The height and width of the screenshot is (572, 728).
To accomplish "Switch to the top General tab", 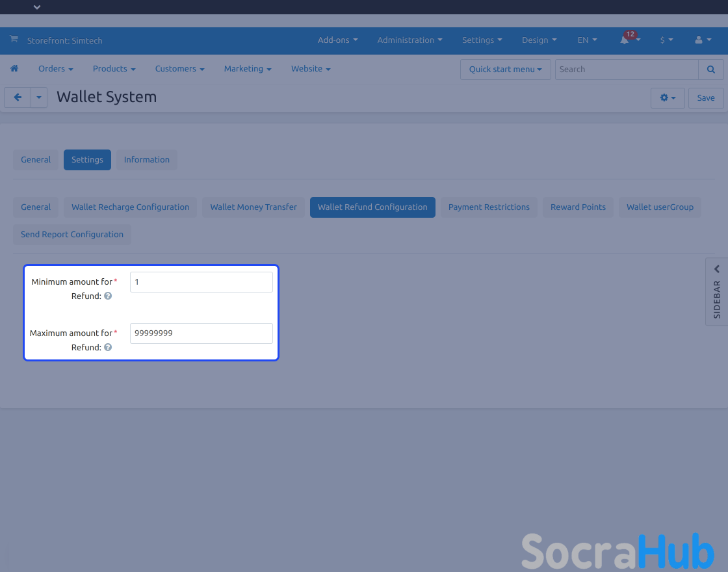I will tap(36, 160).
